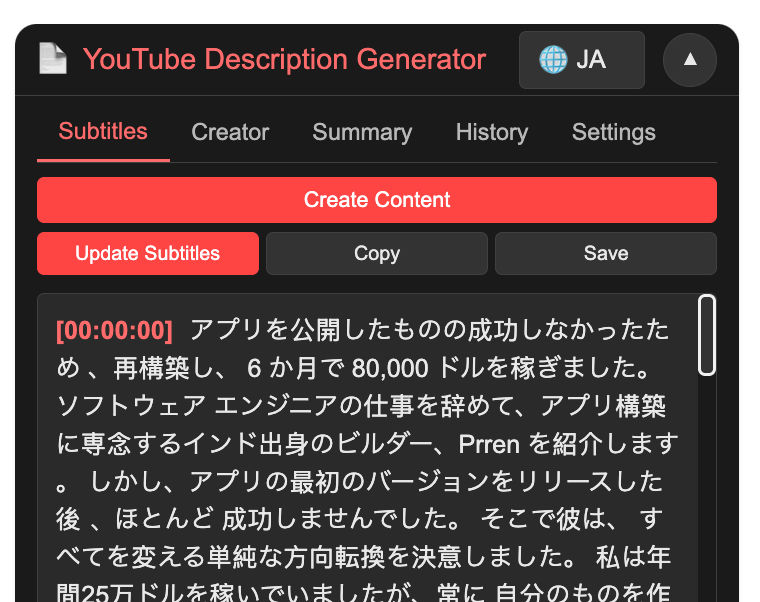Click the line starting "ソフトウェア エンジニア"
This screenshot has height=602, width=760.
(361, 406)
